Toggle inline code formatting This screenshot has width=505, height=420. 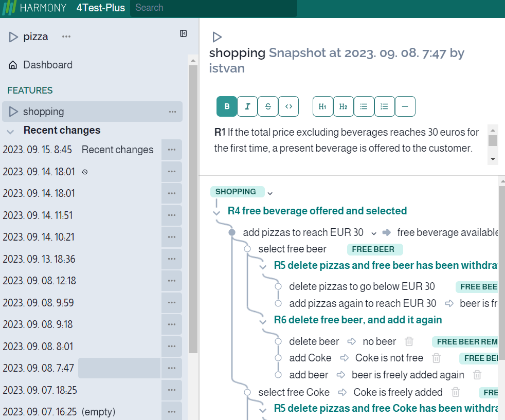tap(288, 106)
